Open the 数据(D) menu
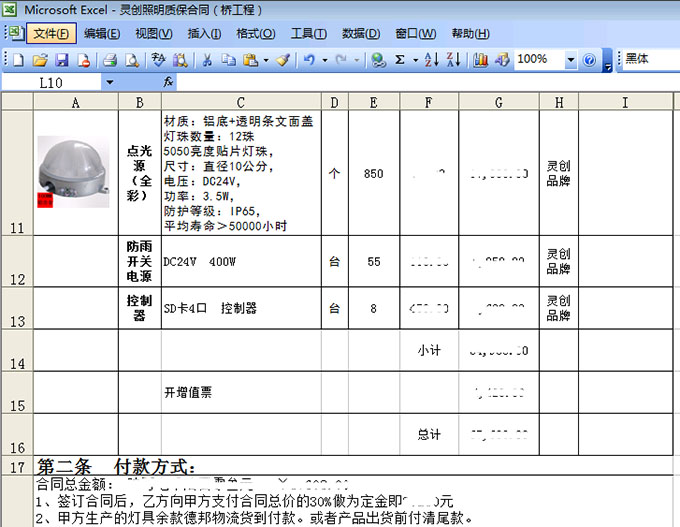Image resolution: width=680 pixels, height=527 pixels. click(x=360, y=34)
